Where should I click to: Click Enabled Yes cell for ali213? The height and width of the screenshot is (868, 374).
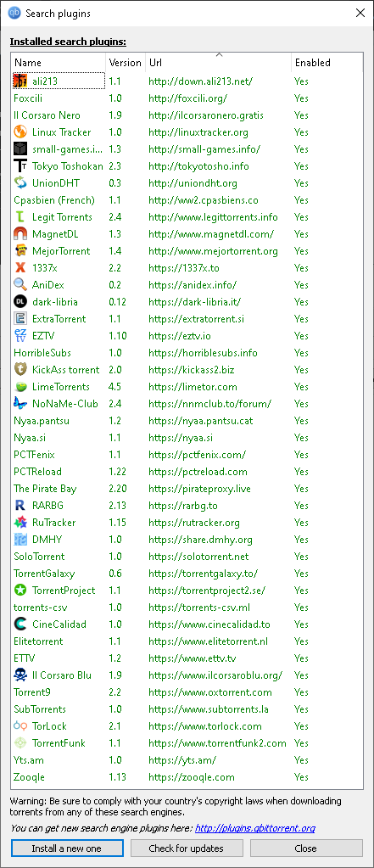point(302,81)
